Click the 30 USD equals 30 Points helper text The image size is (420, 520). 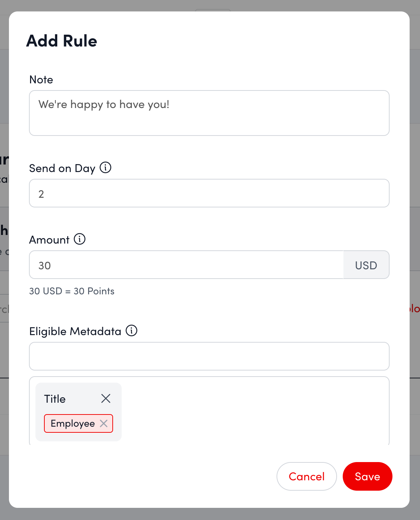(x=72, y=291)
